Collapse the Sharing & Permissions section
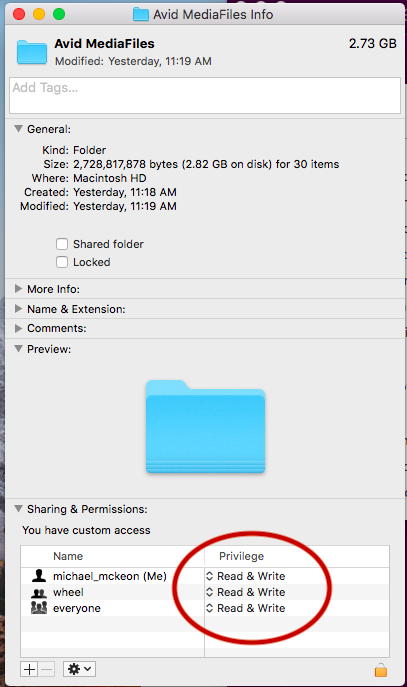 [18, 509]
